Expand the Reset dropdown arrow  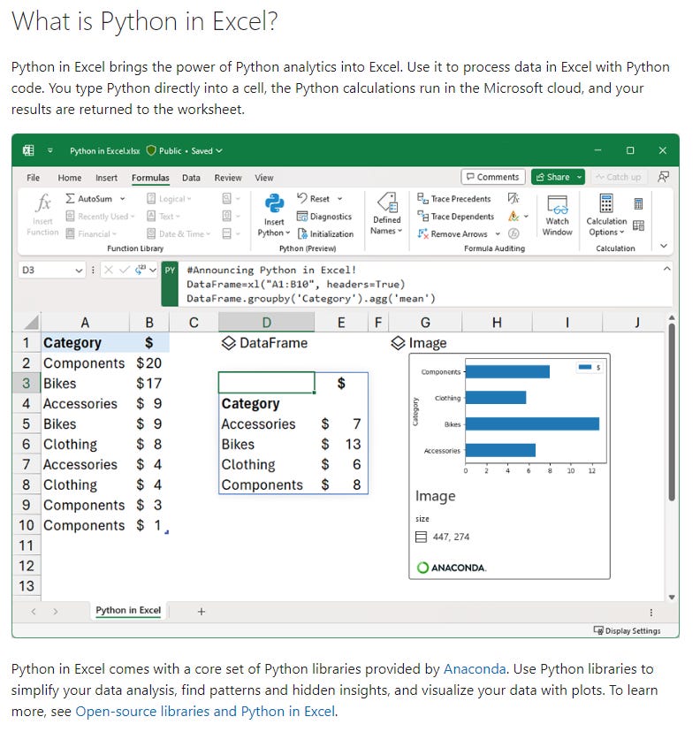(339, 198)
